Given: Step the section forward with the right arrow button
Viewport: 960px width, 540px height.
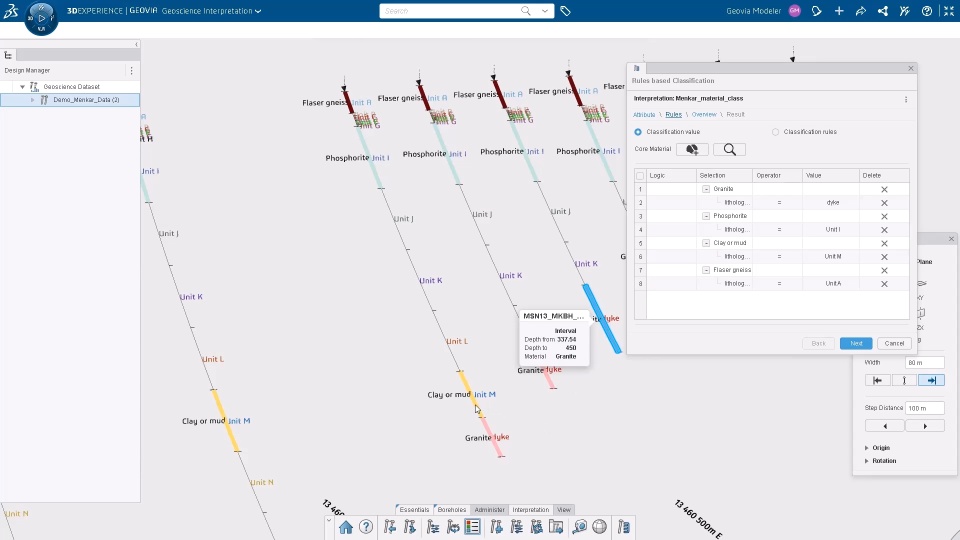Looking at the screenshot, I should 924,426.
